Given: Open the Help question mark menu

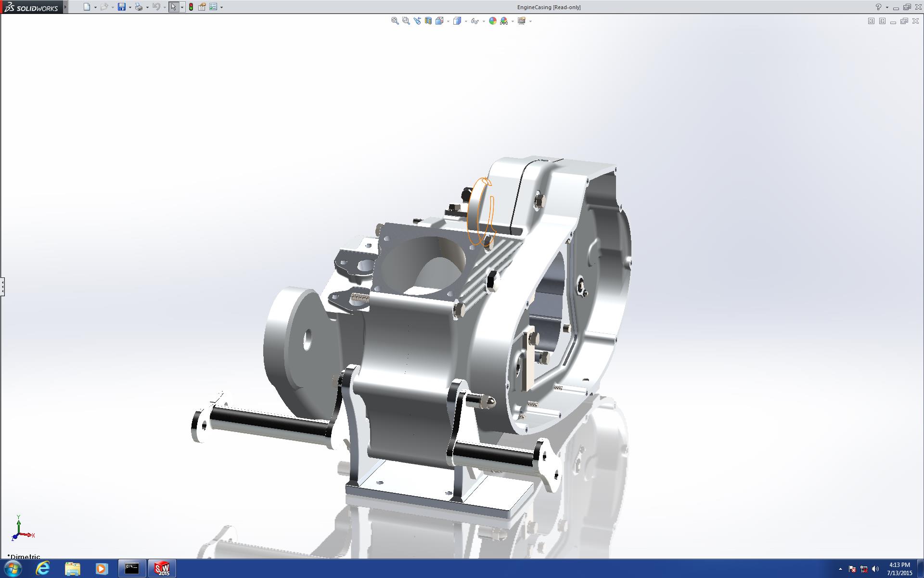Looking at the screenshot, I should point(878,7).
